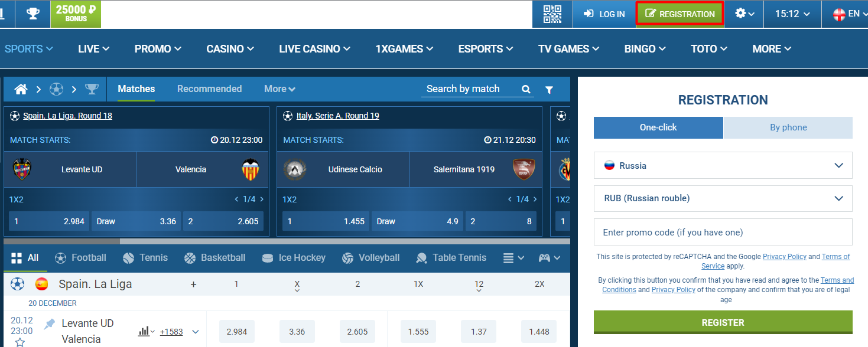Click the green REGISTER button

tap(723, 322)
